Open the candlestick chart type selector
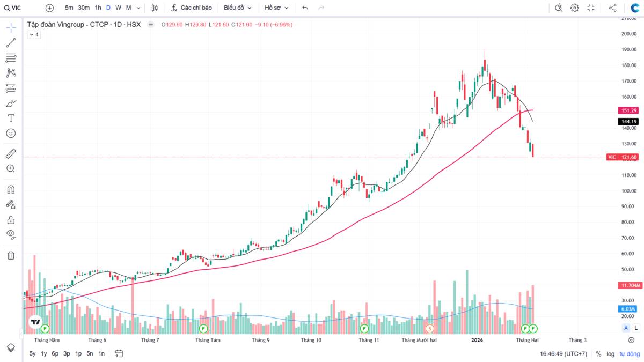Screen dimensions: 644x362 click(155, 8)
